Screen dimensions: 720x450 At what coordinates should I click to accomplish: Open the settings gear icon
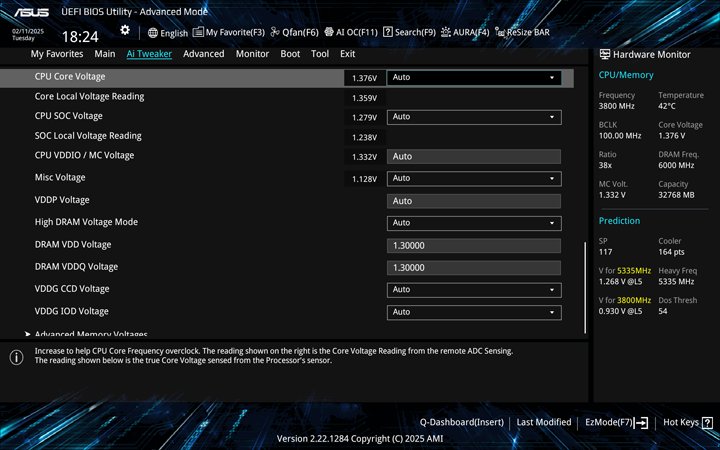click(125, 31)
